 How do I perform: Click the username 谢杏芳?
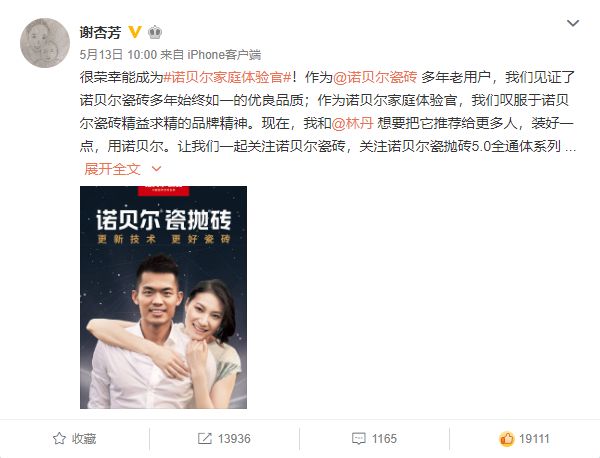coord(100,32)
